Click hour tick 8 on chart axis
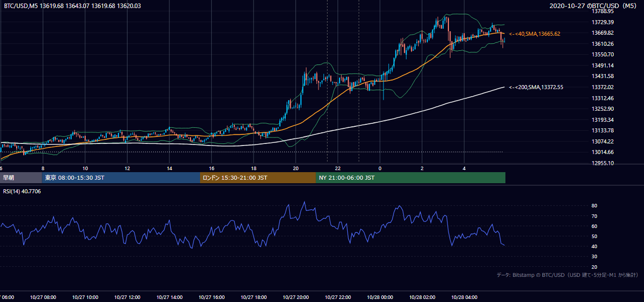This screenshot has height=302, width=644. tap(43, 169)
